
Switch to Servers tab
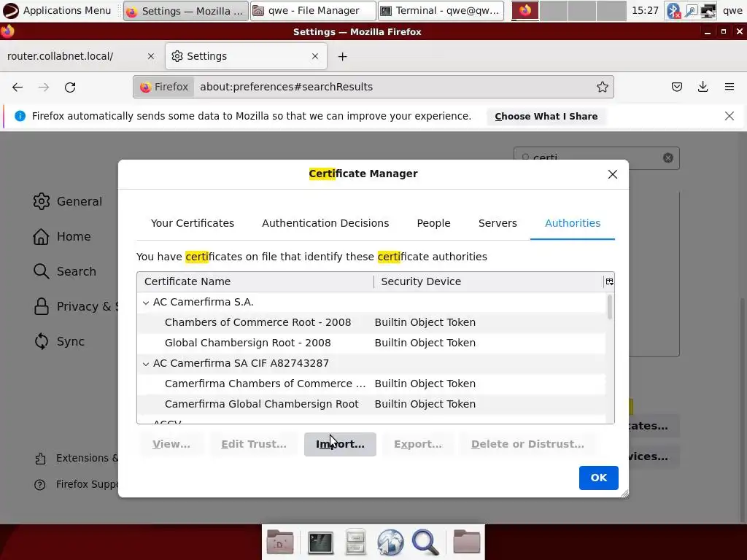[498, 223]
